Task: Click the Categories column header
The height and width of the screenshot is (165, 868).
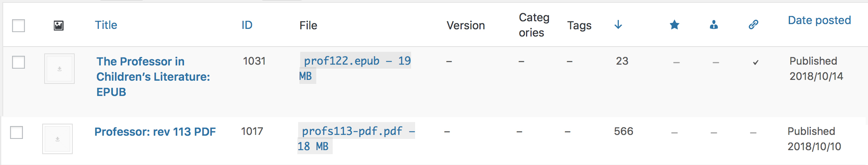Action: point(534,25)
